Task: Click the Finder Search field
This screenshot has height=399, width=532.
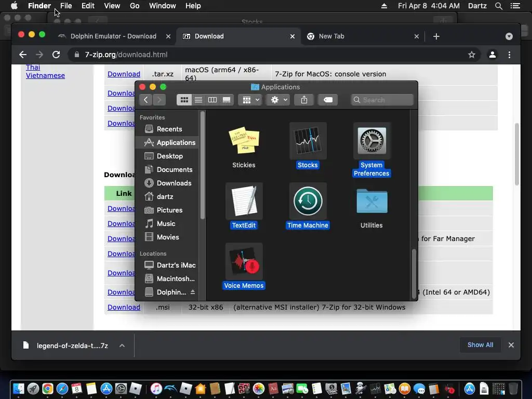Action: [382, 100]
